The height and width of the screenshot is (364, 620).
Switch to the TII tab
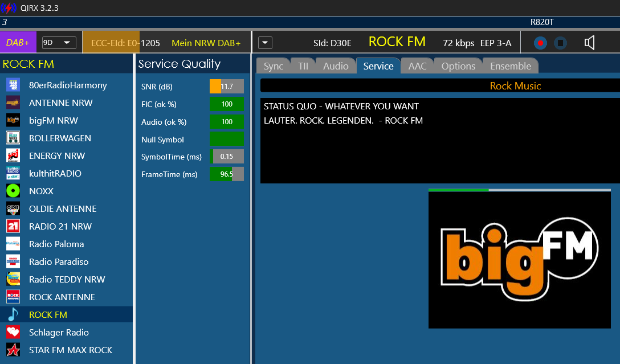pyautogui.click(x=303, y=66)
